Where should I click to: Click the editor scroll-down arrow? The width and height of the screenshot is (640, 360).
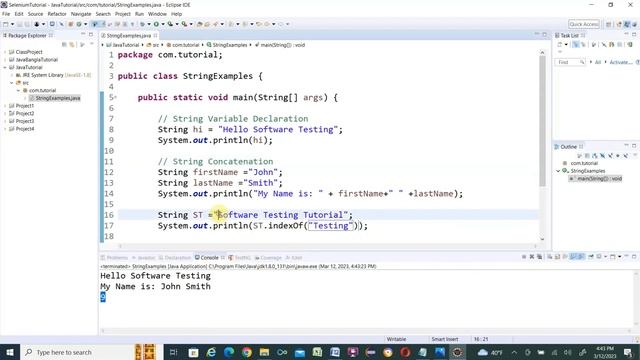click(x=542, y=239)
